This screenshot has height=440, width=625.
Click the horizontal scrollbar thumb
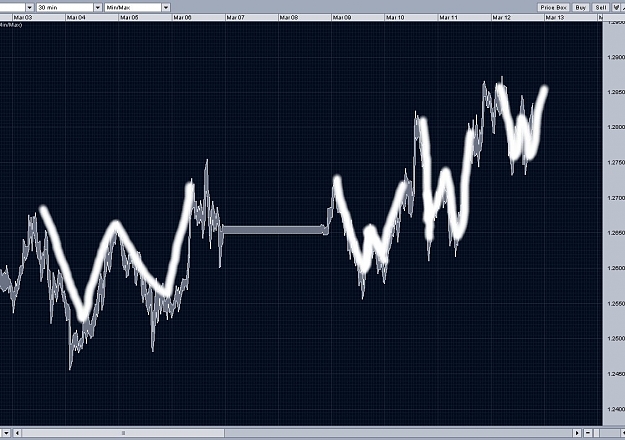(123, 433)
